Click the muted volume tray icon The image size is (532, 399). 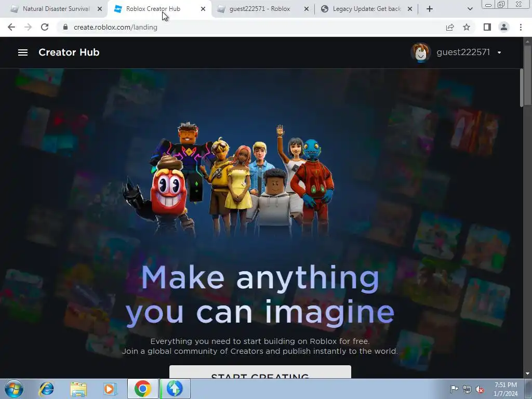point(480,390)
